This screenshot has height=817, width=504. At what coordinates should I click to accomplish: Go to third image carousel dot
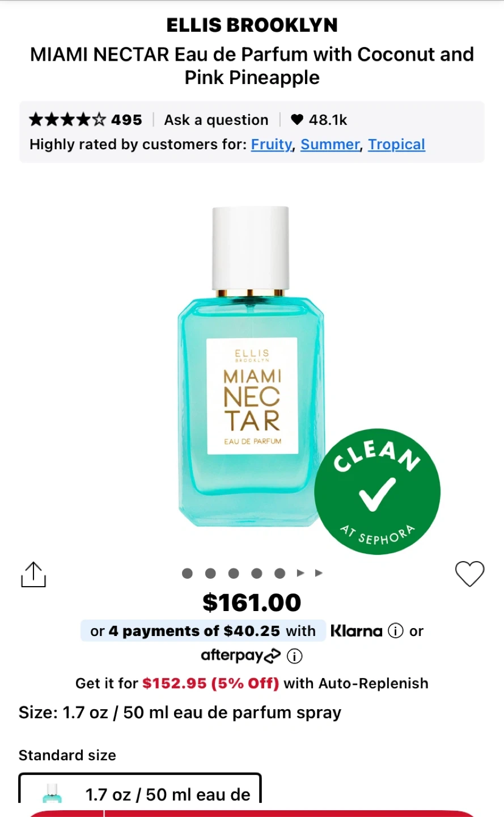[234, 573]
